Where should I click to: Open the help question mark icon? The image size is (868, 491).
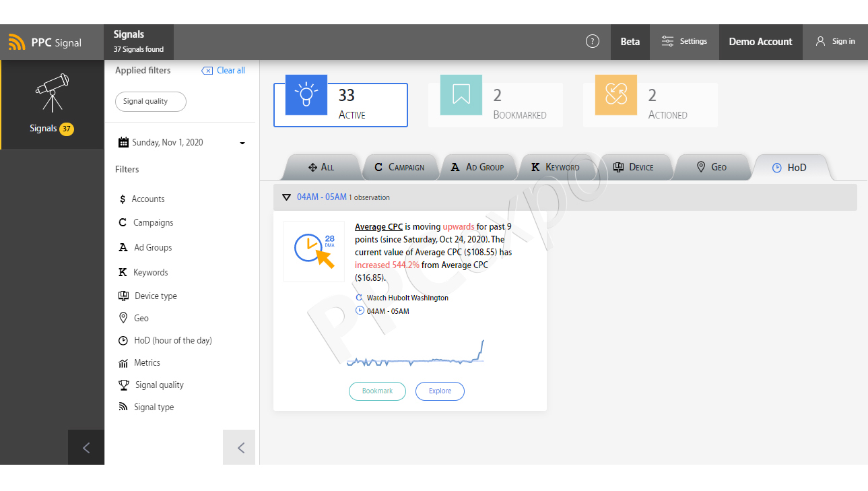(593, 42)
